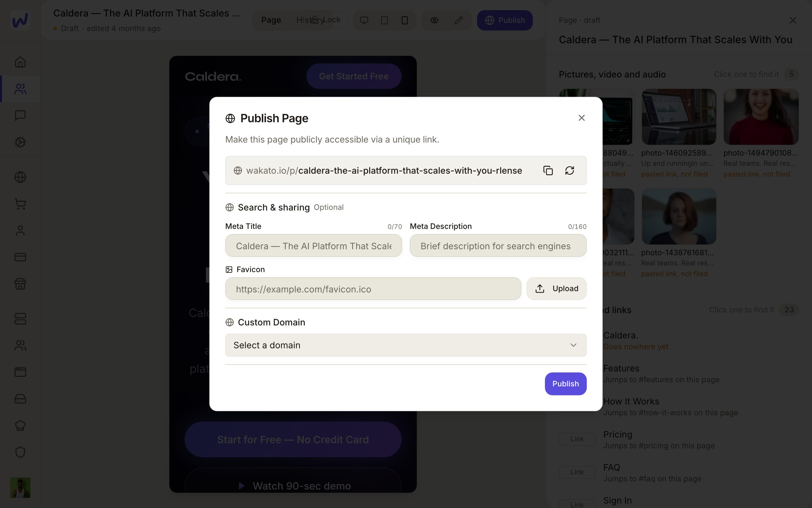Open the browser window sidebar icon
This screenshot has height=508, width=812.
click(20, 372)
